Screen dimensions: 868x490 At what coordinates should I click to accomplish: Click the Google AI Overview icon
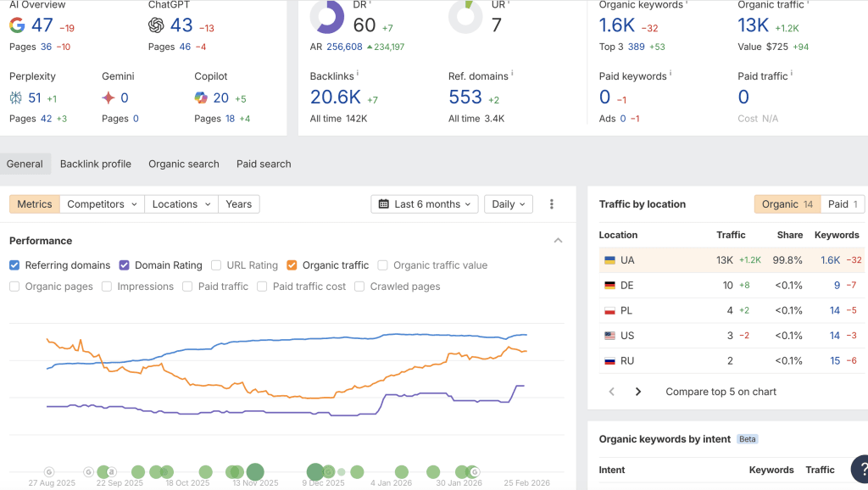coord(17,25)
